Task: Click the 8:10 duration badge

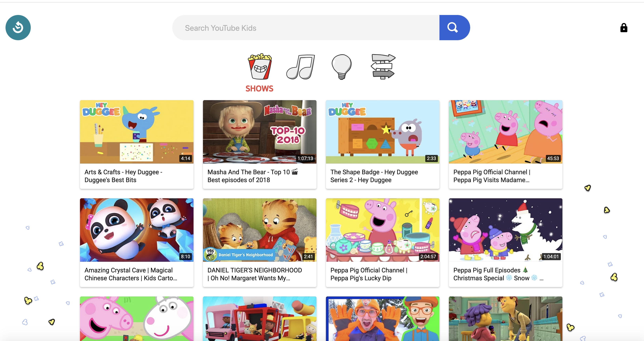Action: [185, 256]
